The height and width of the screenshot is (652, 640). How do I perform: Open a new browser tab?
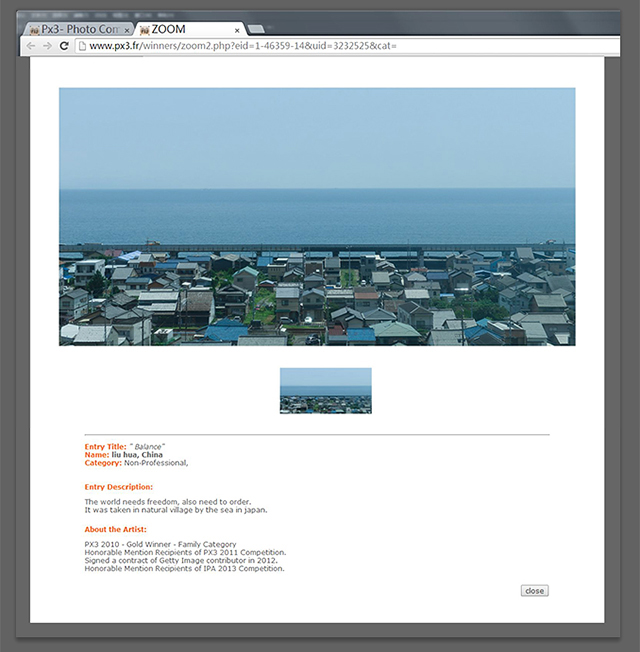pos(256,29)
